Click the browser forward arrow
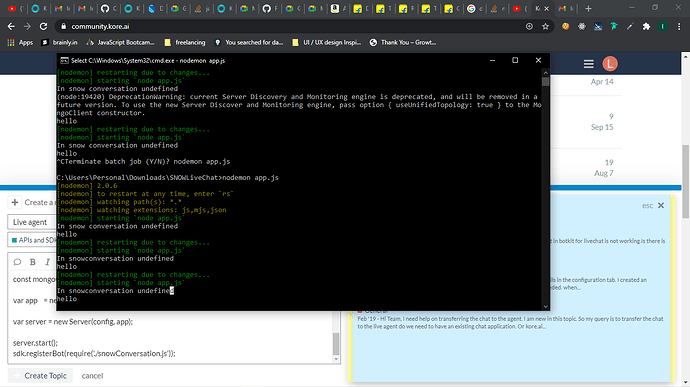This screenshot has height=387, width=690. [27, 26]
